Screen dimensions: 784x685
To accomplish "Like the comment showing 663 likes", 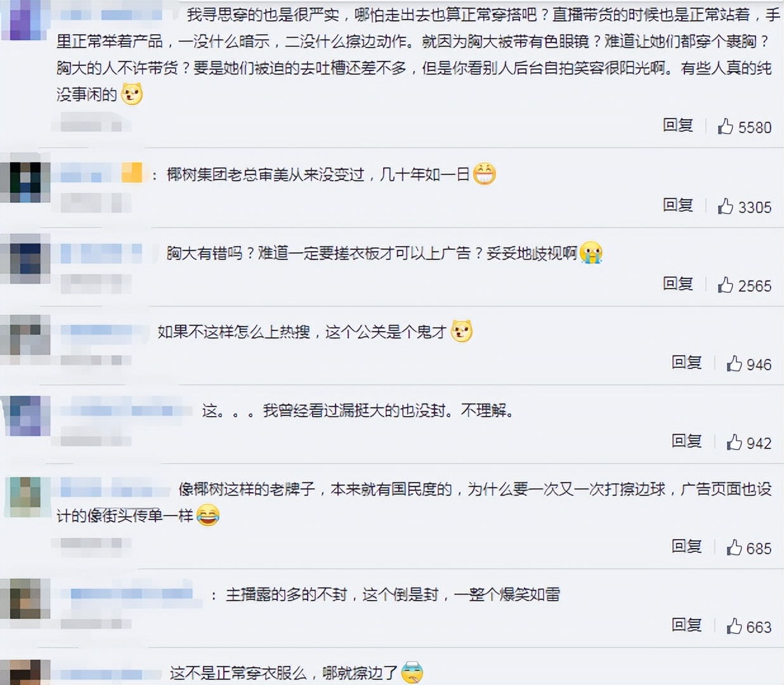I will (x=734, y=626).
